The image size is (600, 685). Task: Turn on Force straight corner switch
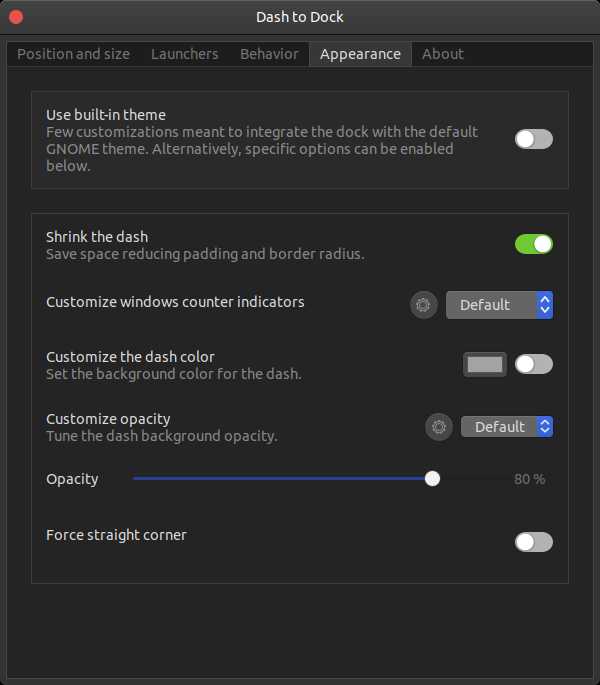click(533, 542)
